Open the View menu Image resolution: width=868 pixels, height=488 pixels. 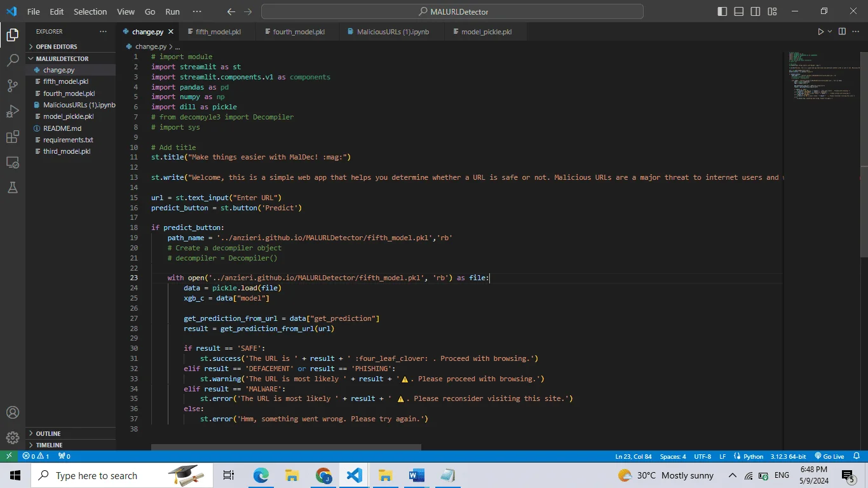point(126,11)
